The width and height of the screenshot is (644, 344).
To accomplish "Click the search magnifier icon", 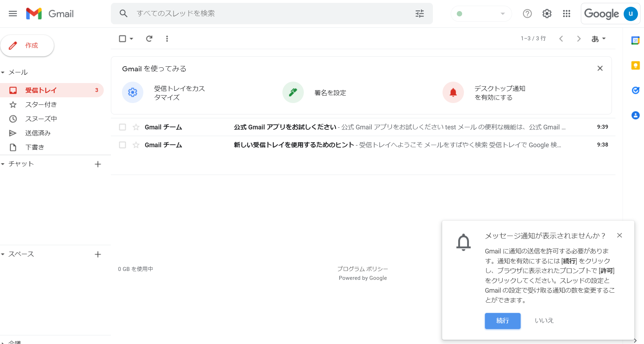I will pos(123,14).
